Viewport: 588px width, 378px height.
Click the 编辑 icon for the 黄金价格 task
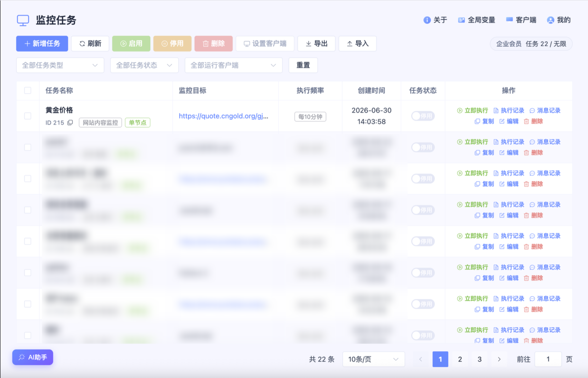point(502,121)
